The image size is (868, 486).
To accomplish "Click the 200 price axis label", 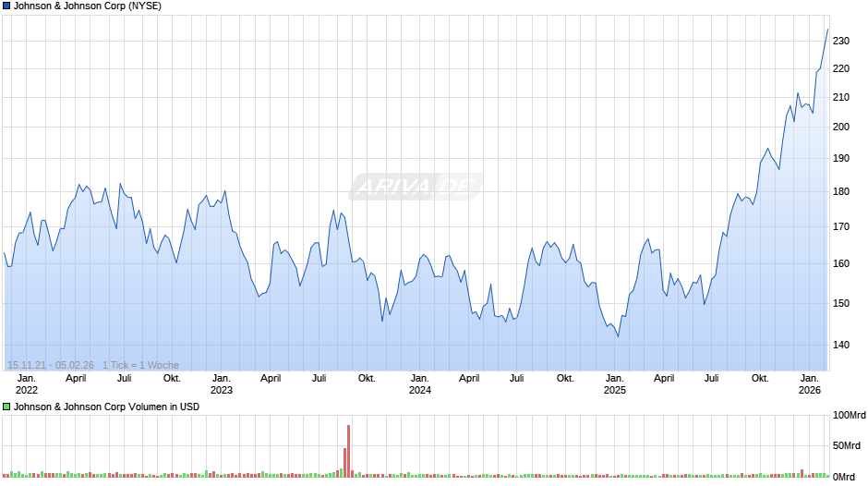I will (x=841, y=127).
